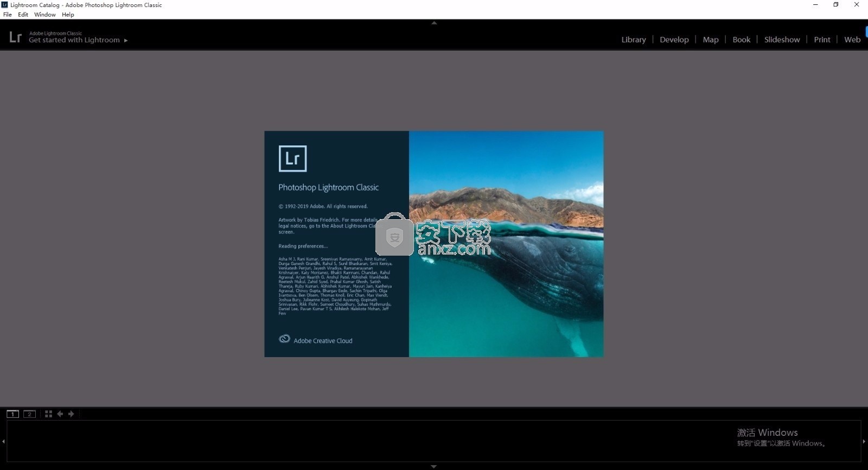Close the Lightroom Classic window

857,5
